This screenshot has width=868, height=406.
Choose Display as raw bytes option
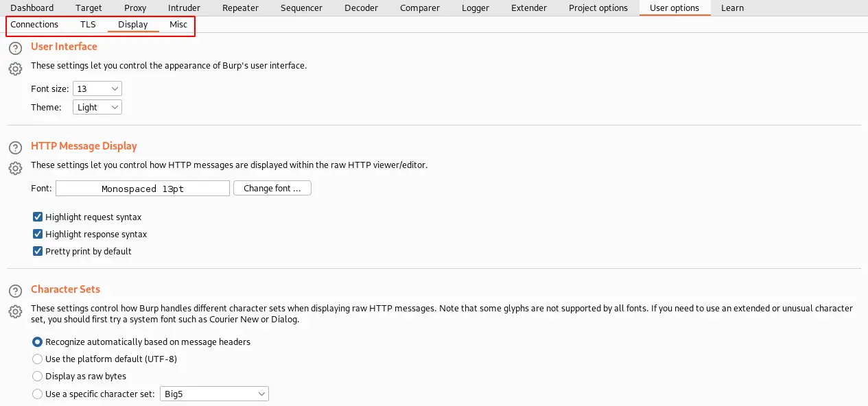[38, 376]
